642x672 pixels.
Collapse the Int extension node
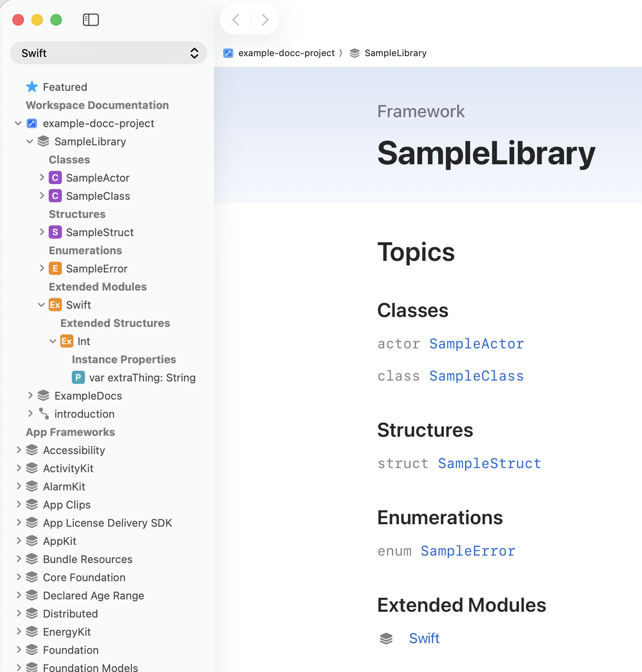point(53,341)
